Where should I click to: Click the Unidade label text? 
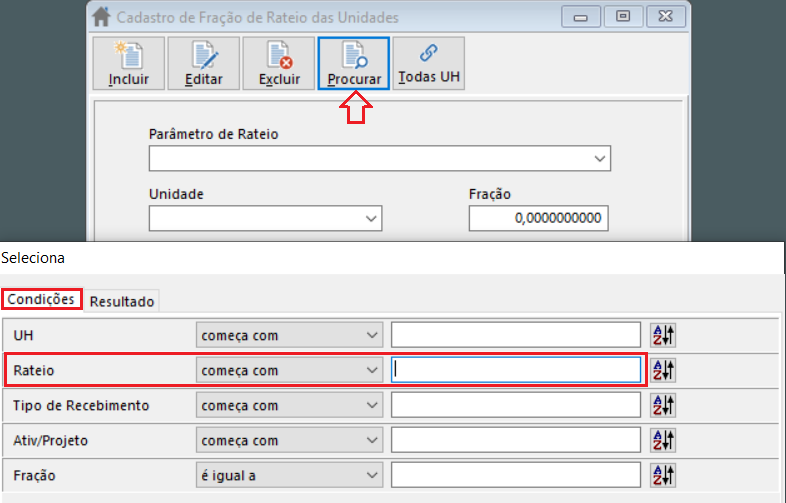pyautogui.click(x=176, y=194)
